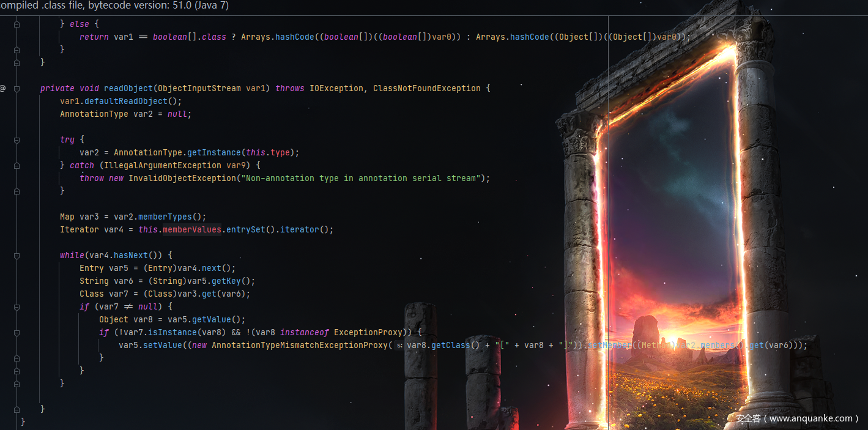
Task: Collapse the else block fold marker
Action: [17, 24]
